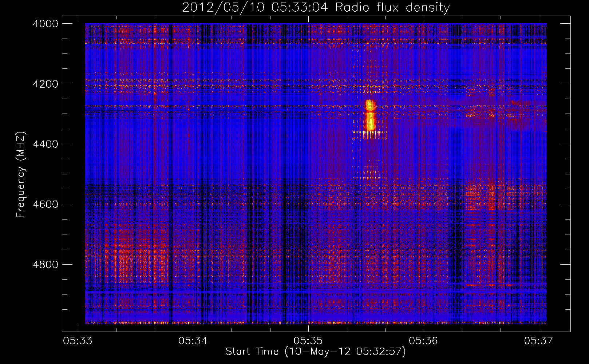This screenshot has height=364, width=589.
Task: Click the 05:34 time axis label
Action: point(193,341)
